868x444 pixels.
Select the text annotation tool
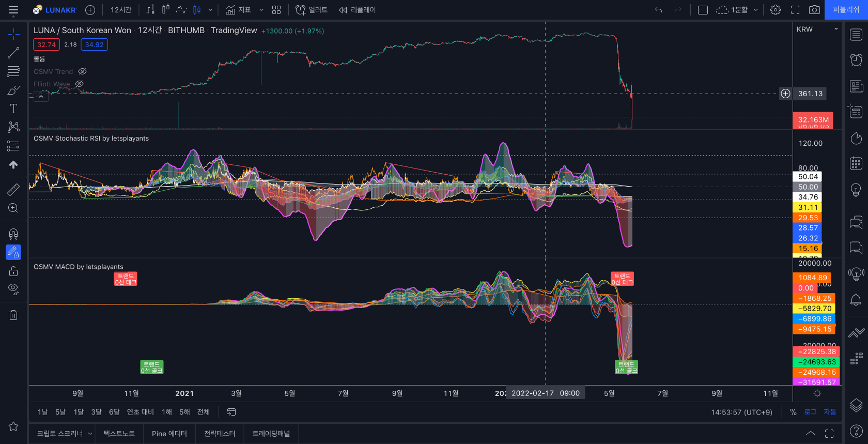point(13,109)
